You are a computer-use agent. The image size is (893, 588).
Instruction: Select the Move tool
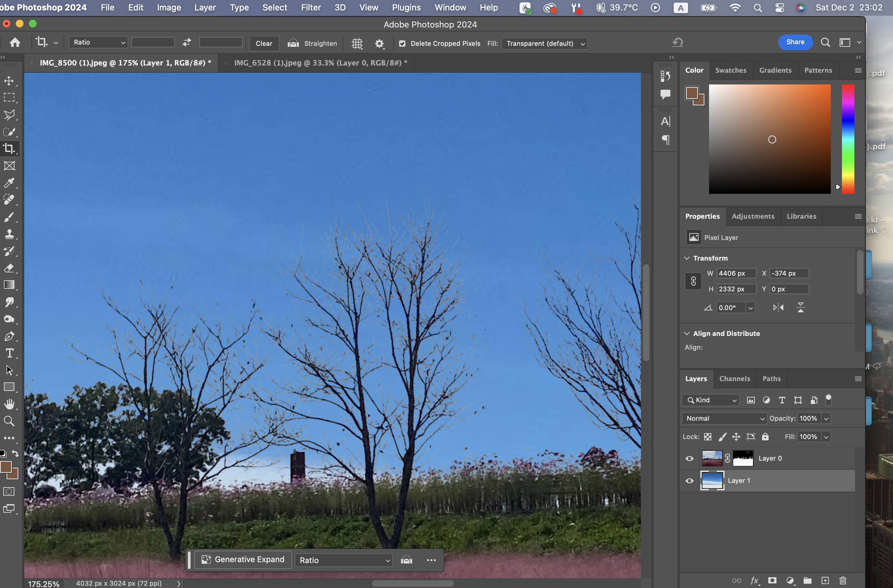click(x=9, y=81)
